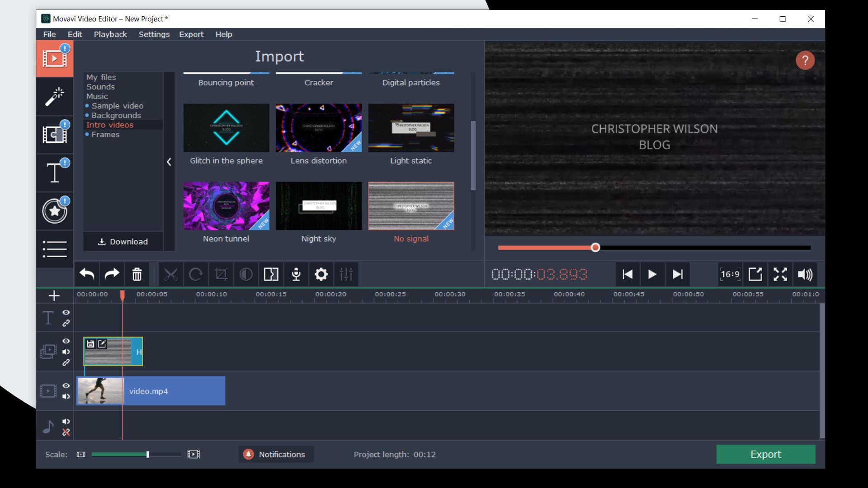This screenshot has height=488, width=868.
Task: Collapse the Import categories panel with the chevron
Action: click(169, 162)
